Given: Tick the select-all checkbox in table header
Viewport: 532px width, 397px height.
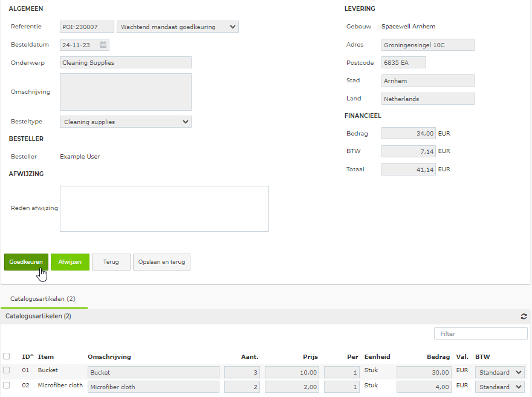Looking at the screenshot, I should tap(7, 356).
